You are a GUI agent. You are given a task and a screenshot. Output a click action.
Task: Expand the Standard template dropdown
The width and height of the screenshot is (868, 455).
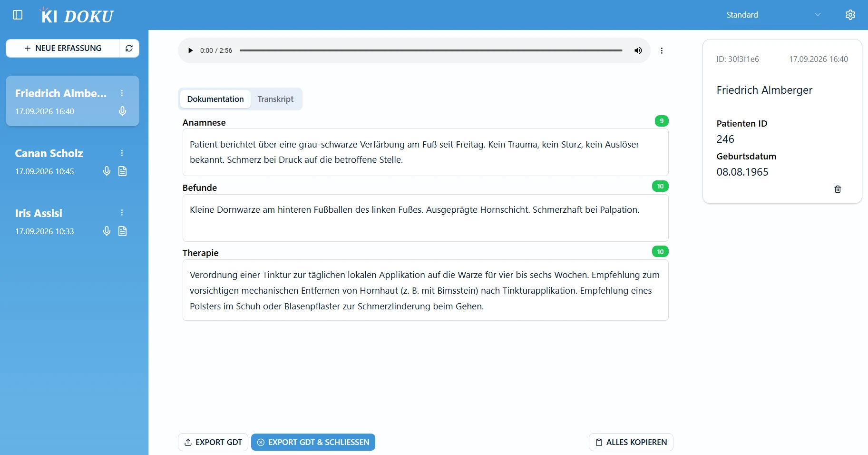(773, 15)
